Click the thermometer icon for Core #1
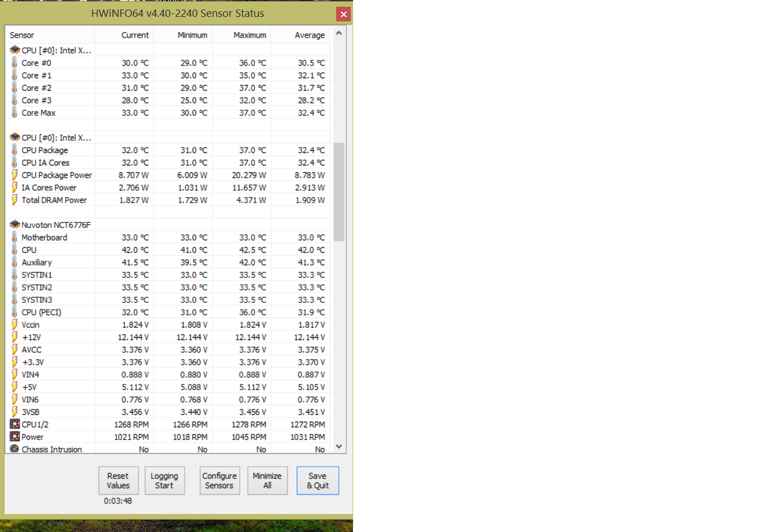The image size is (768, 532). [x=14, y=75]
